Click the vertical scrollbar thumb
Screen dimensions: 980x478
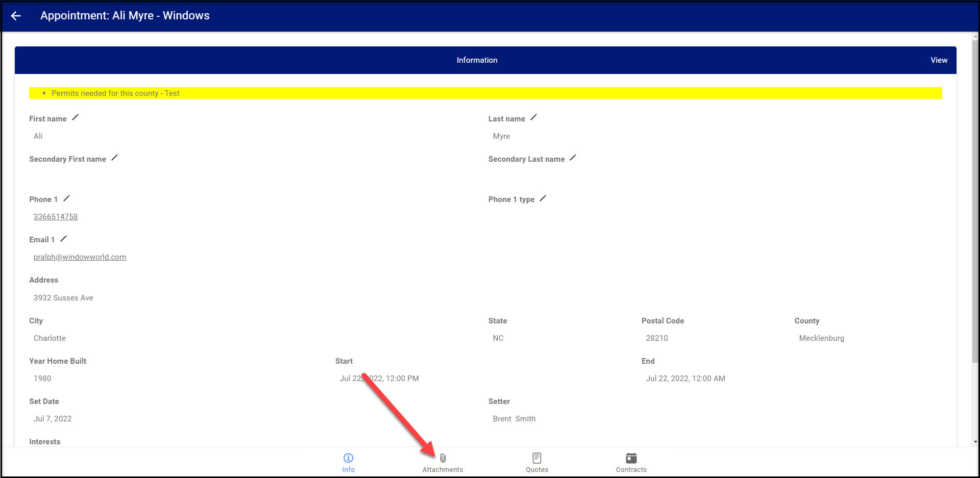tap(975, 202)
